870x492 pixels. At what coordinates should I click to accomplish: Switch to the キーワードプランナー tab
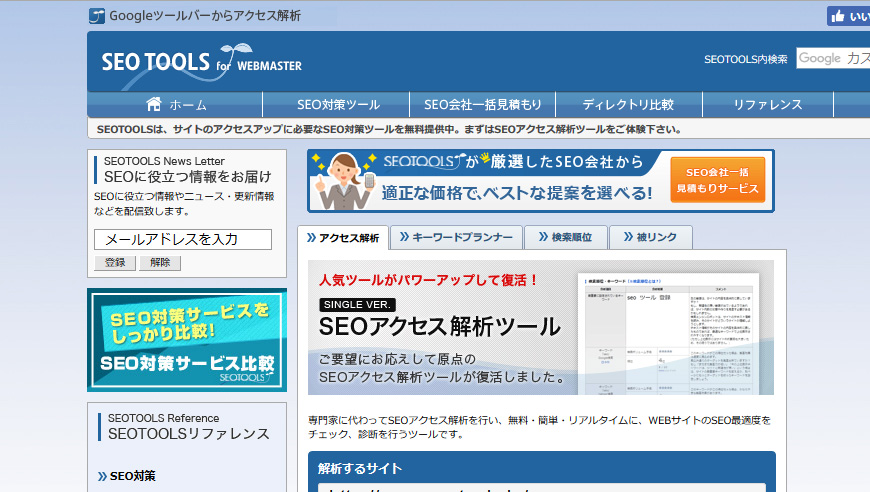click(x=455, y=237)
